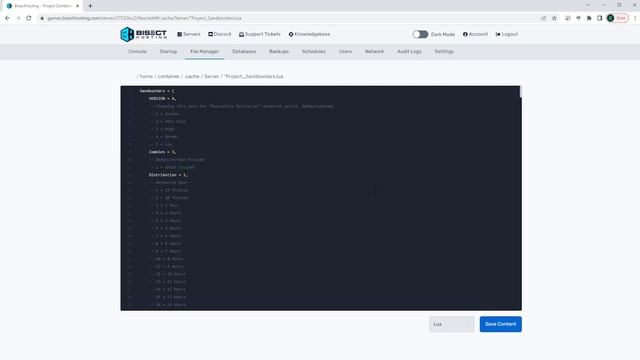
Task: Open a new browser tab
Action: click(x=90, y=6)
